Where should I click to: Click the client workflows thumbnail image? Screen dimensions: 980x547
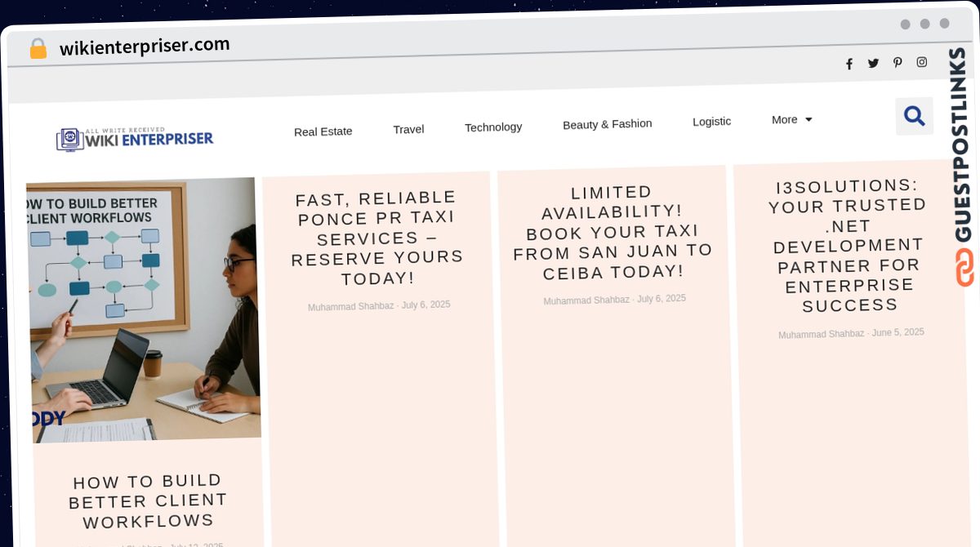[143, 310]
